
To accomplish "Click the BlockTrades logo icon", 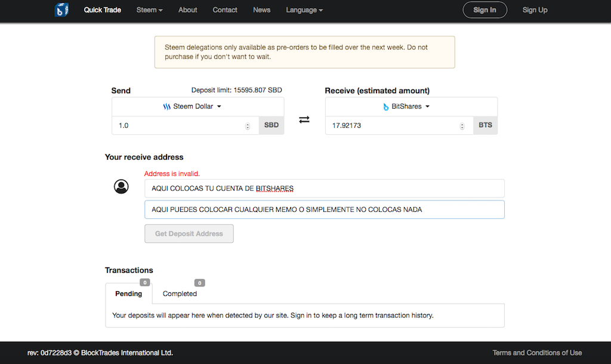I will tap(61, 10).
